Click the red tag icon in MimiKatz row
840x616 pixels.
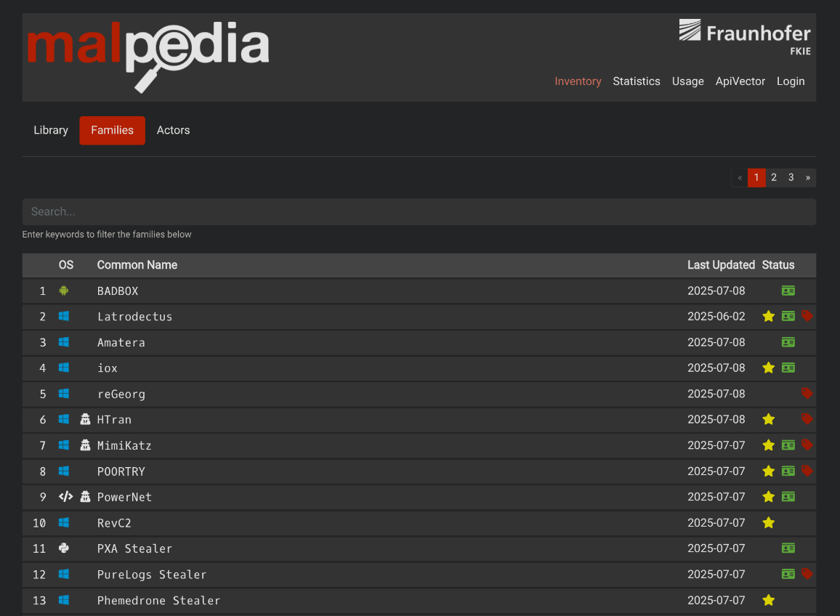coord(807,445)
